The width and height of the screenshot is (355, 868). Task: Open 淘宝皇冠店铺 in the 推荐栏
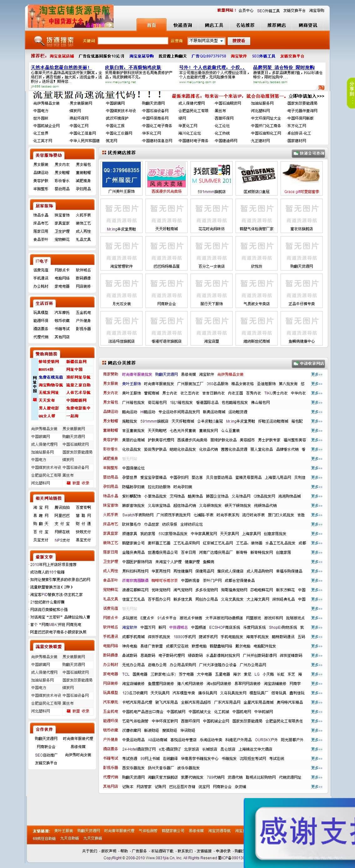coord(62,56)
